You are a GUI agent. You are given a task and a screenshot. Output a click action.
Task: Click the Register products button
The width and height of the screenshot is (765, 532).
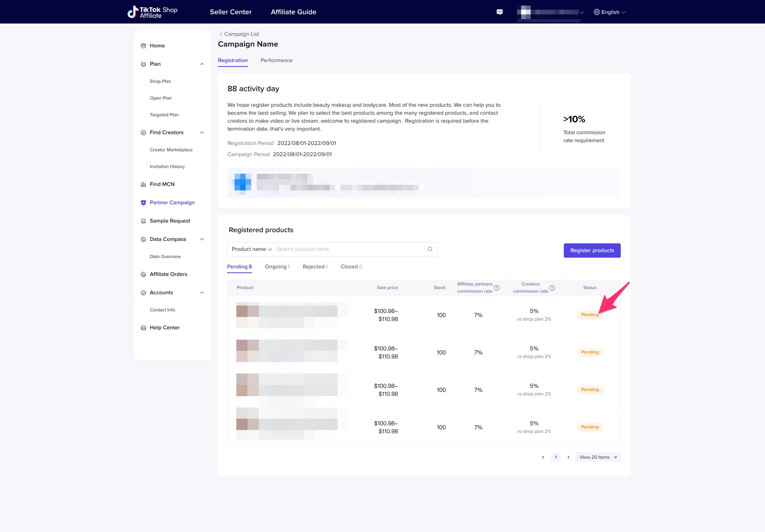pyautogui.click(x=592, y=250)
